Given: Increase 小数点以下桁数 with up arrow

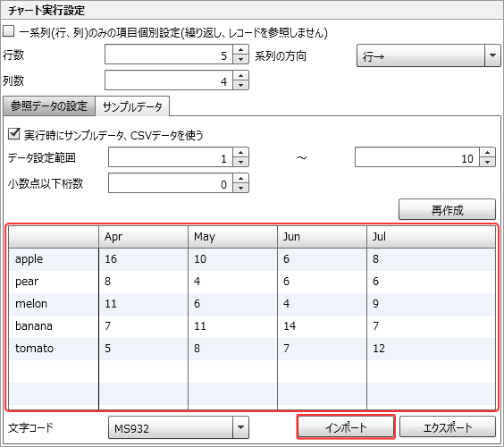Looking at the screenshot, I should [240, 178].
